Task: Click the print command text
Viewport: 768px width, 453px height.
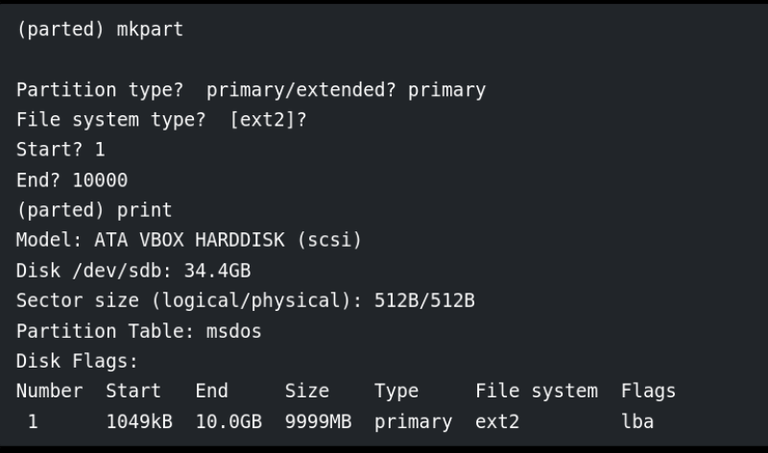Action: coord(143,211)
